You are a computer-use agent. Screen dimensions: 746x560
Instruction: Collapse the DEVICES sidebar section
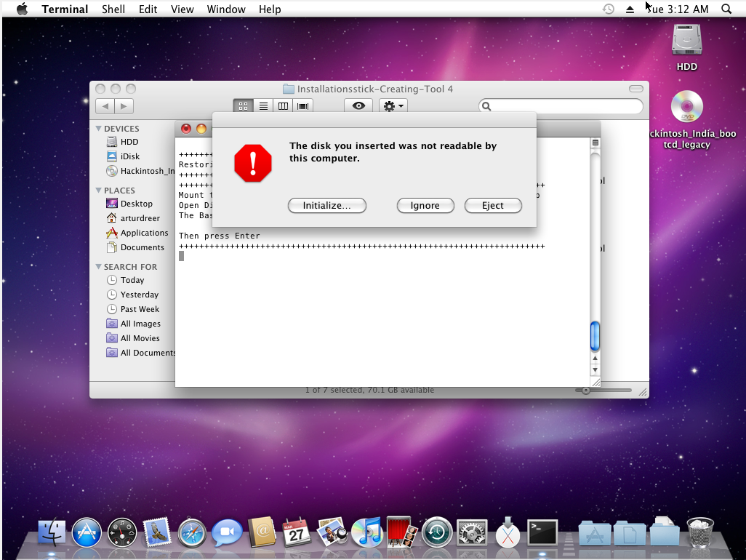(99, 129)
